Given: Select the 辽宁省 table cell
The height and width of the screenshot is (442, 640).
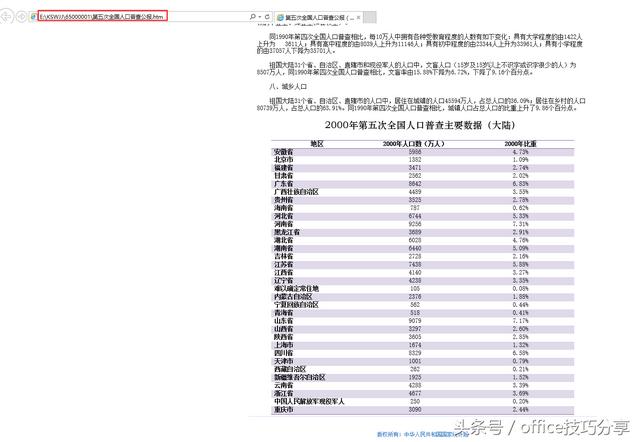Looking at the screenshot, I should point(283,281).
